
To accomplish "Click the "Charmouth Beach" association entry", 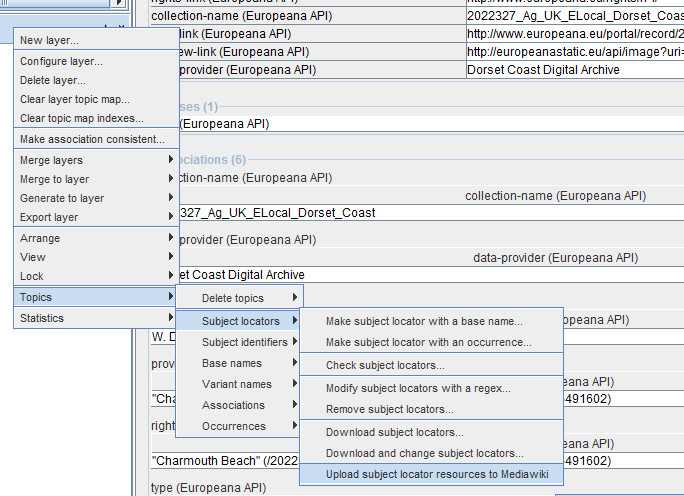I will [x=225, y=461].
